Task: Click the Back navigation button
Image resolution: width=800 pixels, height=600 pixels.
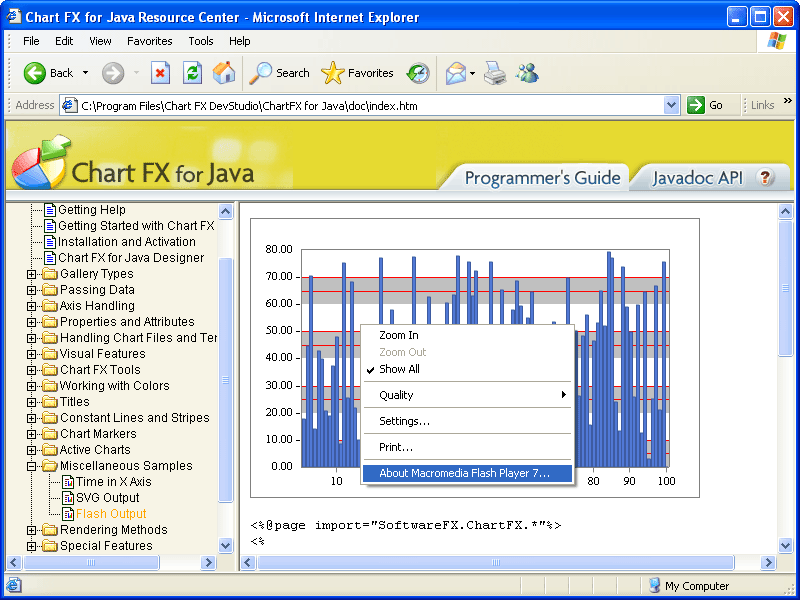Action: point(48,73)
